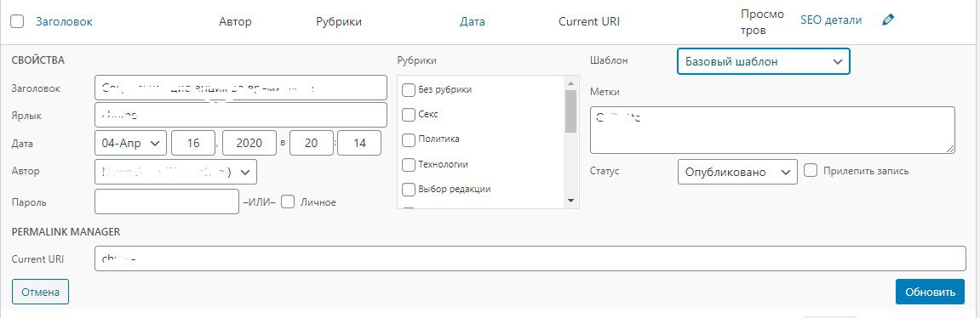Click the rubric list scrollbar thumb
980x318 pixels.
[x=570, y=111]
